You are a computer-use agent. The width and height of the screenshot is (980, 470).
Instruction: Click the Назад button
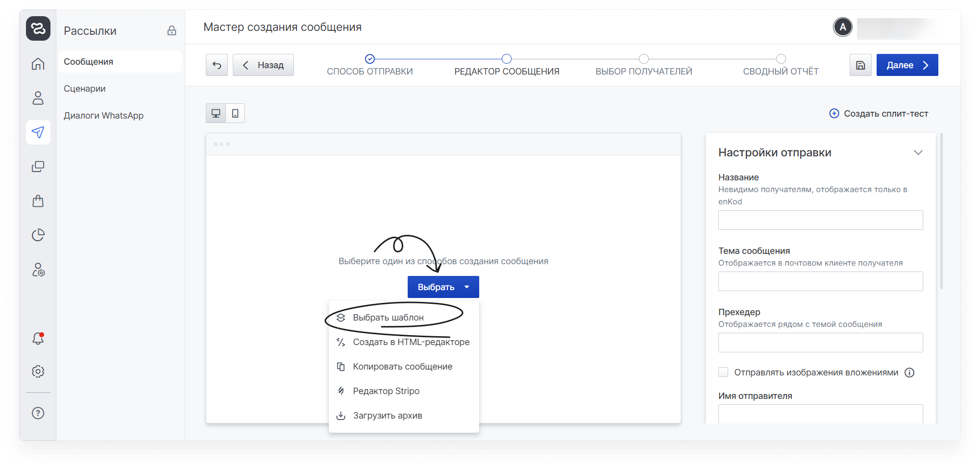click(x=263, y=65)
